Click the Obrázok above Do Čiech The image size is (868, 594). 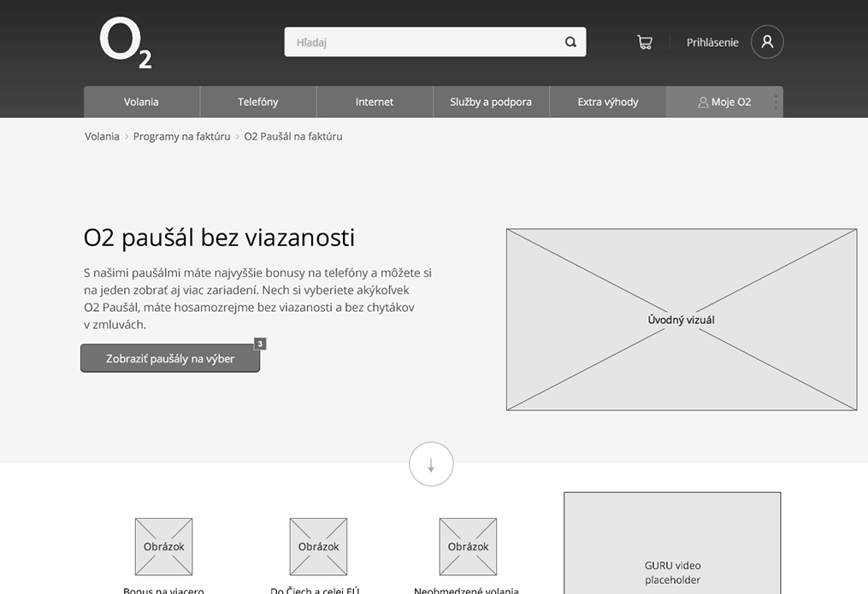coord(318,546)
